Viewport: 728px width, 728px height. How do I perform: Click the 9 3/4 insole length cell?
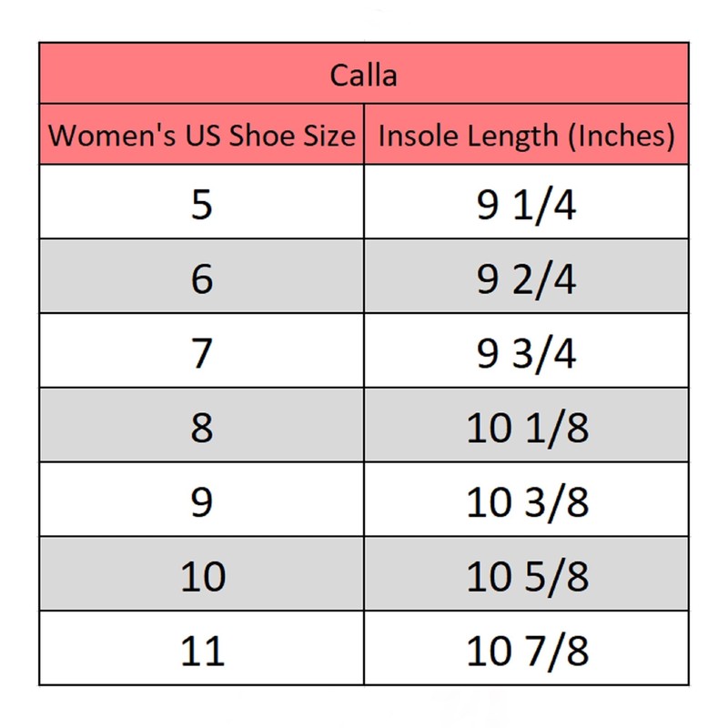pos(526,354)
